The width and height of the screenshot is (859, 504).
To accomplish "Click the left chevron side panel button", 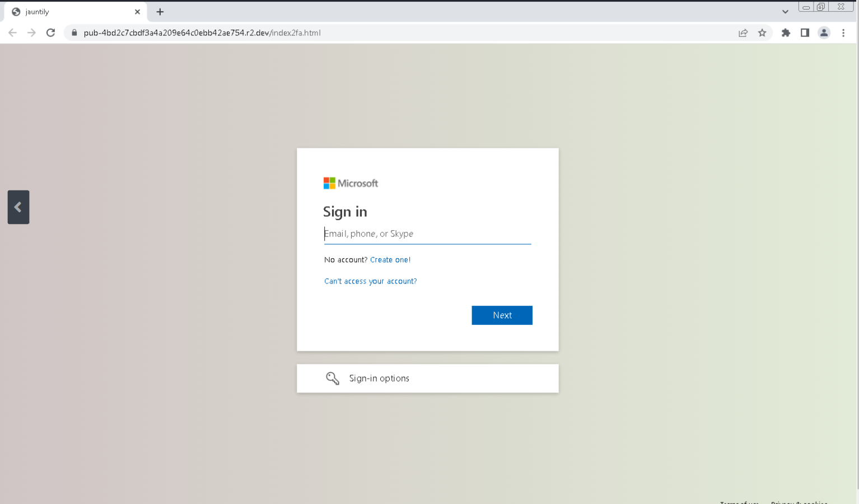I will (x=18, y=207).
